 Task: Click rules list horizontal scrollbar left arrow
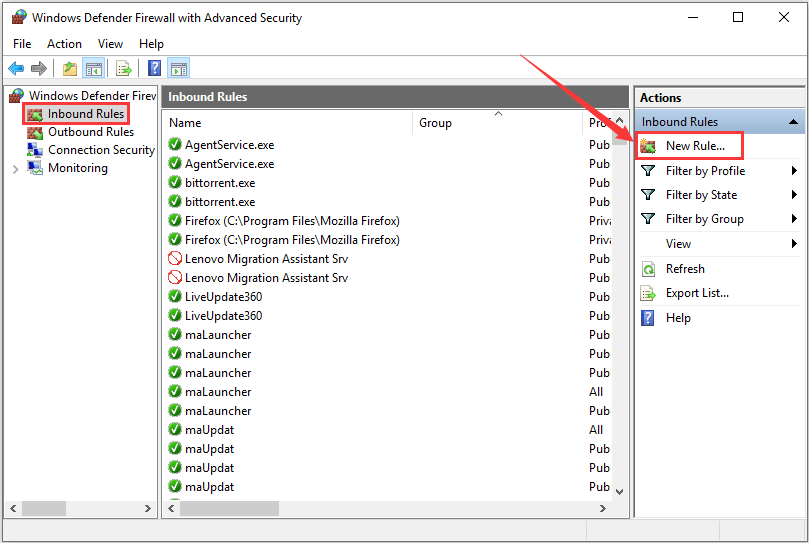(x=171, y=508)
